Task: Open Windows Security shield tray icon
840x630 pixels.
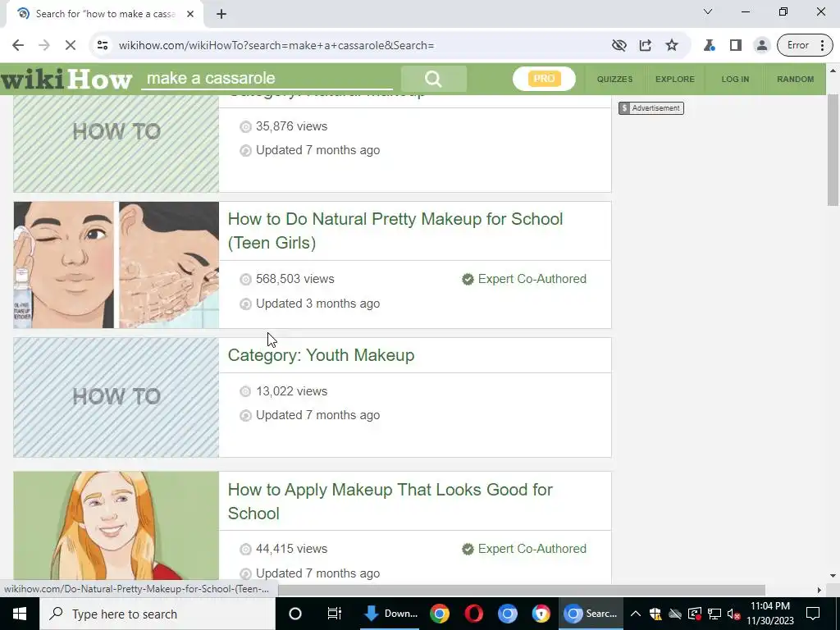Action: pyautogui.click(x=655, y=614)
